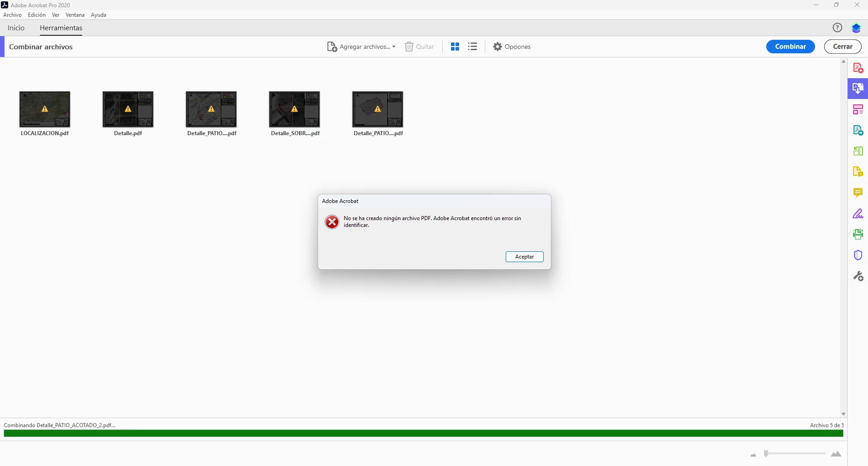Image resolution: width=868 pixels, height=466 pixels.
Task: Open the green Compare Files sidebar tool
Action: pyautogui.click(x=858, y=151)
